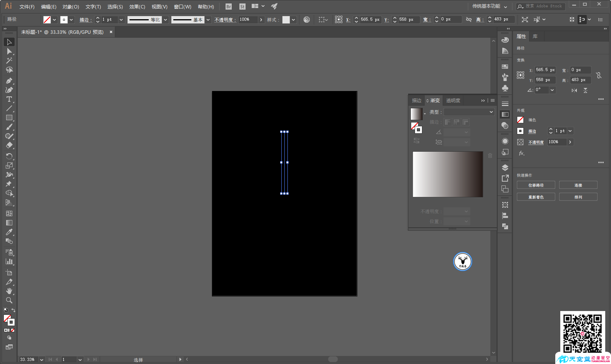Select the Column Graph tool
The height and width of the screenshot is (364, 611).
(x=9, y=261)
